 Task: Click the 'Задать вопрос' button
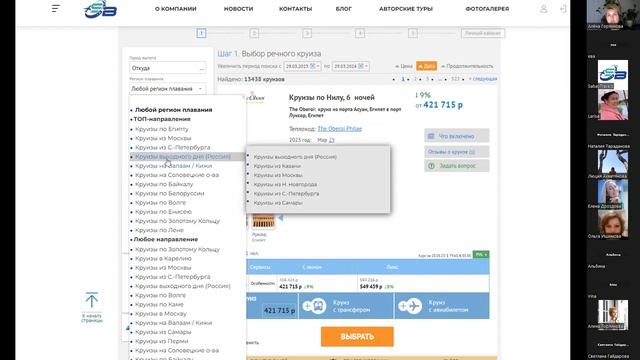(457, 166)
